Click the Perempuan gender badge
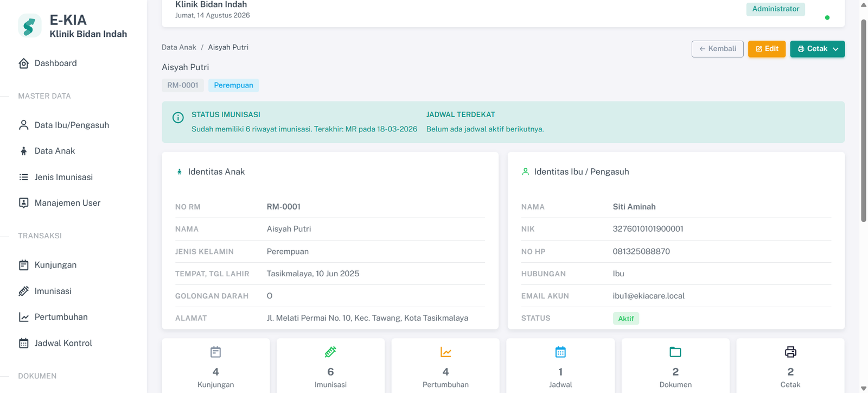Screen dimensions: 868x393 coord(233,85)
